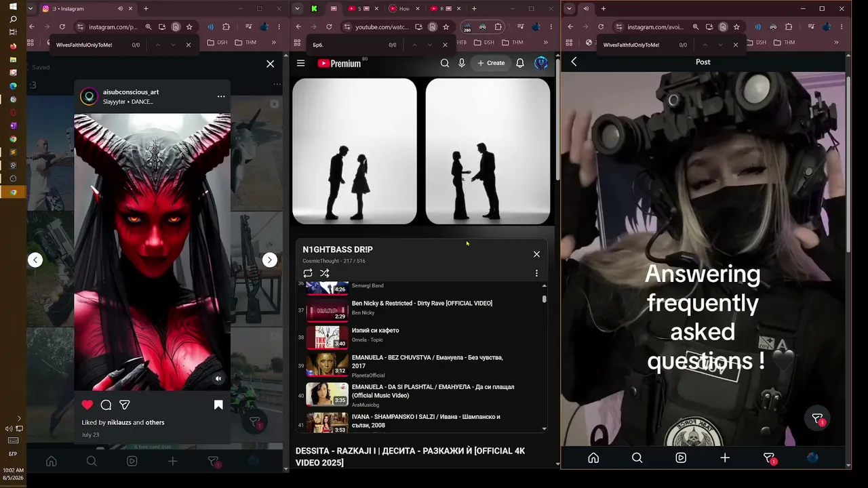Click the aisubconscious_art profile avatar
This screenshot has height=488, width=868.
pyautogui.click(x=89, y=96)
